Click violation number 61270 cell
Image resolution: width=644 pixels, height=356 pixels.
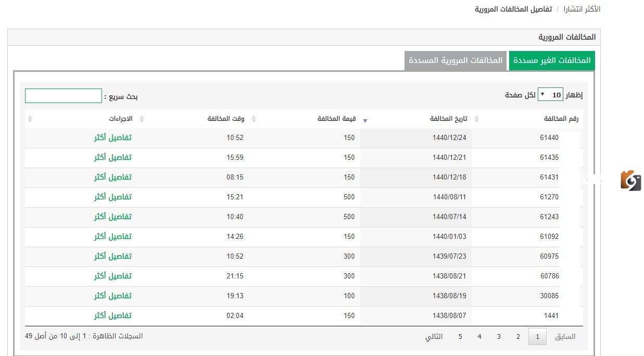549,197
